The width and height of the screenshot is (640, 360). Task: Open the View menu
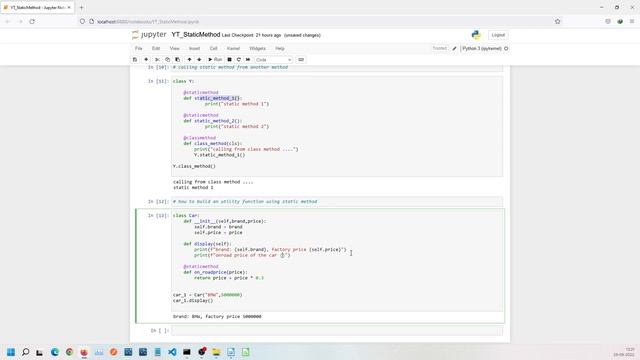174,49
